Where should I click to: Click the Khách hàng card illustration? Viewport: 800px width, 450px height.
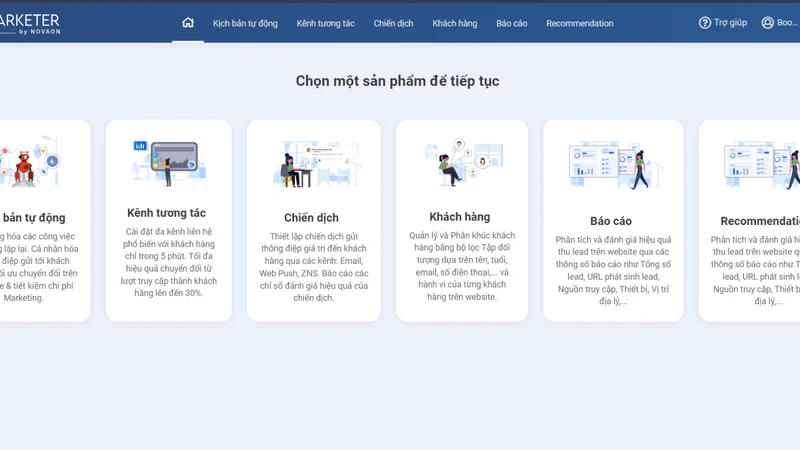[462, 162]
